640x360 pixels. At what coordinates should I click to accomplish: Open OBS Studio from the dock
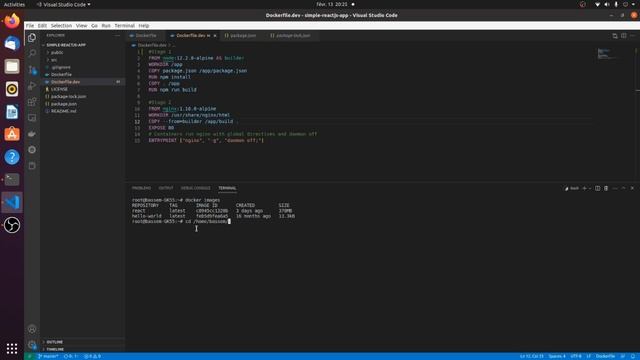click(12, 225)
